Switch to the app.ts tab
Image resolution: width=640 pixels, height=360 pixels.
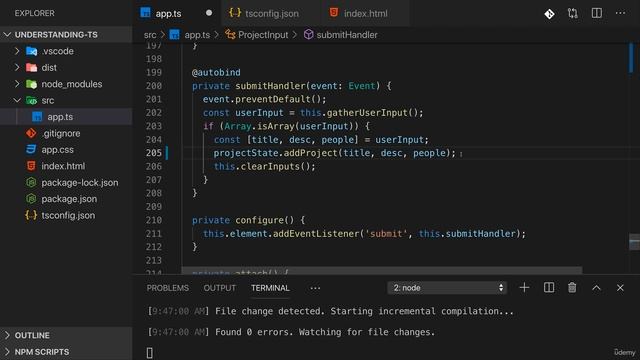pos(176,13)
